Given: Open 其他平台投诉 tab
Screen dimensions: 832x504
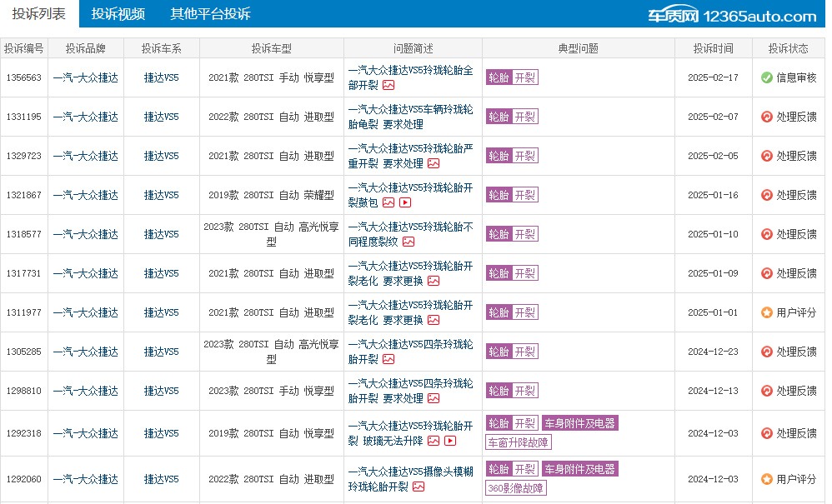Looking at the screenshot, I should click(210, 14).
